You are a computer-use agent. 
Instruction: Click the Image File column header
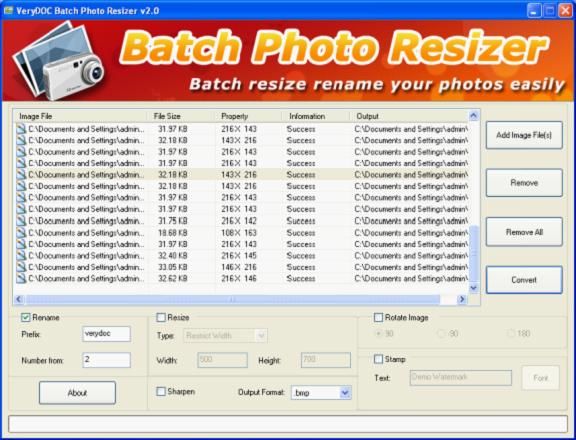tap(80, 116)
